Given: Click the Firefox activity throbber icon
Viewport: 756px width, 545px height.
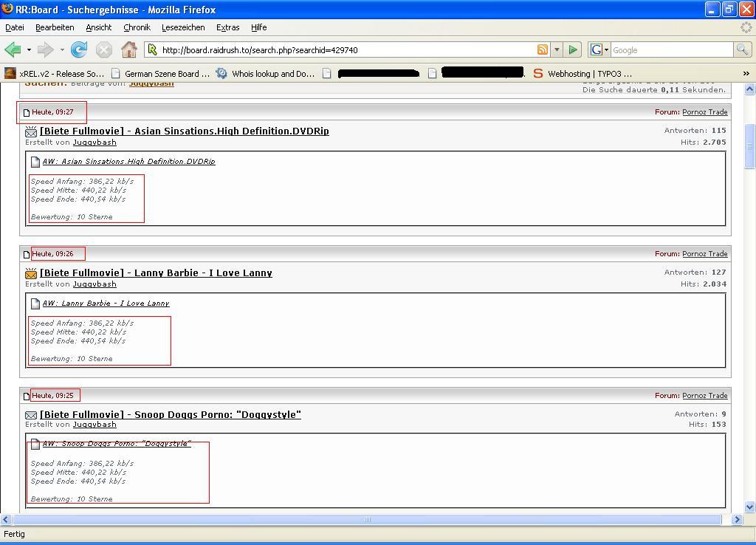Looking at the screenshot, I should point(746,27).
